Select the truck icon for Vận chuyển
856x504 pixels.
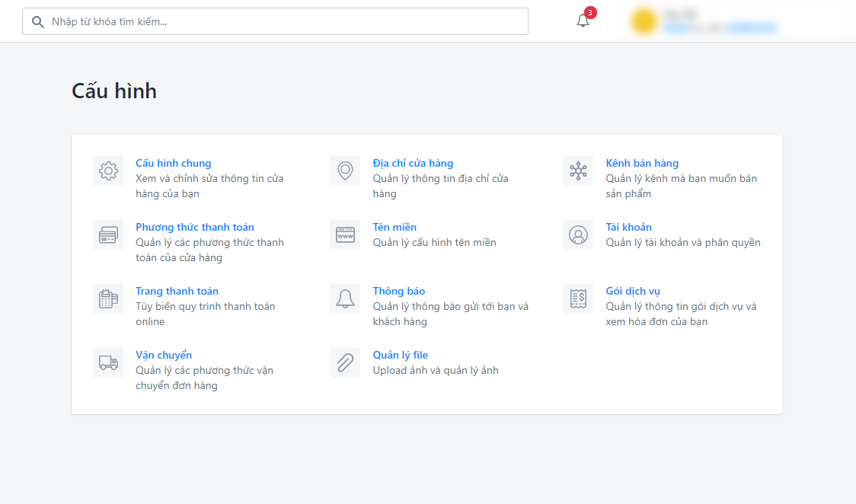coord(107,362)
